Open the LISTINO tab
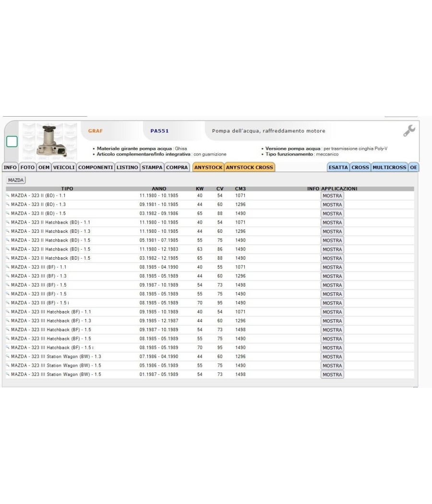The height and width of the screenshot is (504, 432). tap(127, 167)
